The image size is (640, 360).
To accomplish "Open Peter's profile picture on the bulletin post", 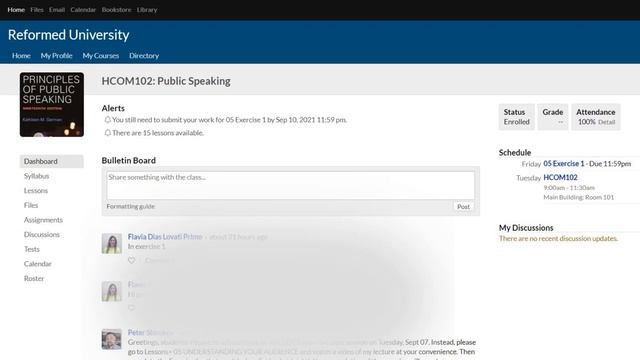I will (111, 339).
